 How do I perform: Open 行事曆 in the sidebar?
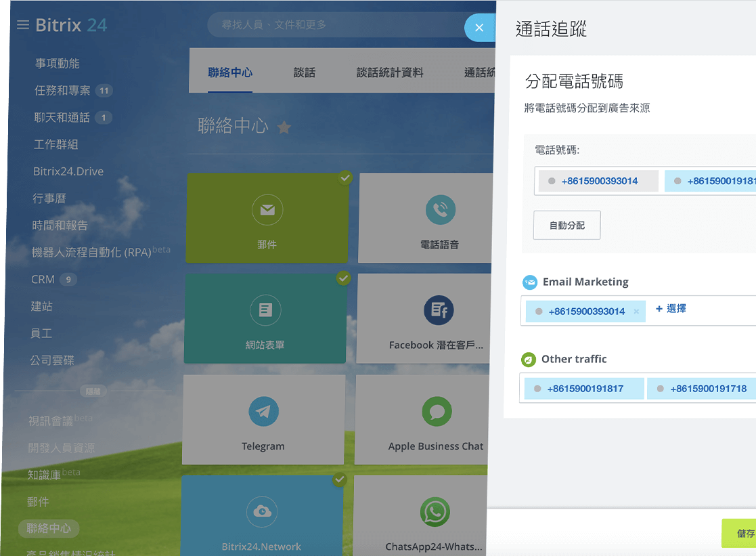click(x=49, y=198)
